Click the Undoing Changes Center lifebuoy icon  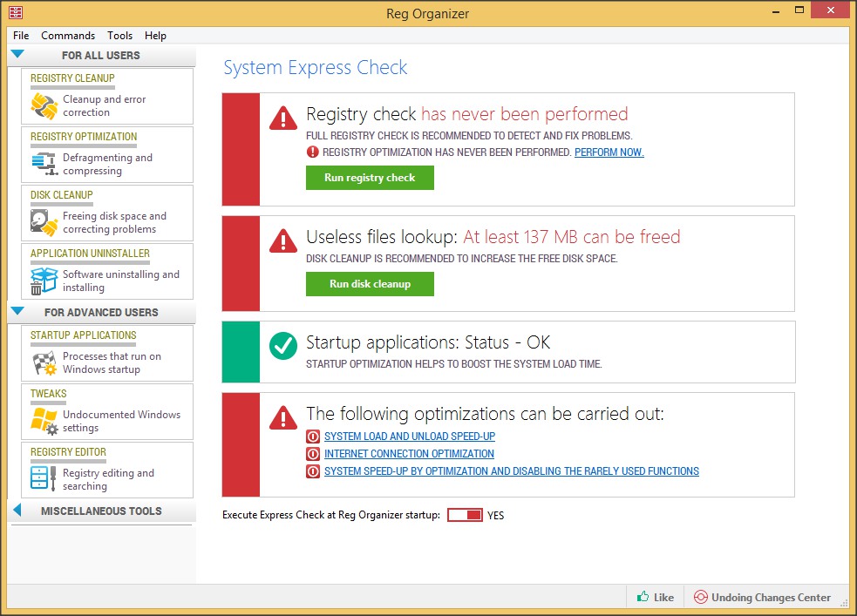[701, 597]
